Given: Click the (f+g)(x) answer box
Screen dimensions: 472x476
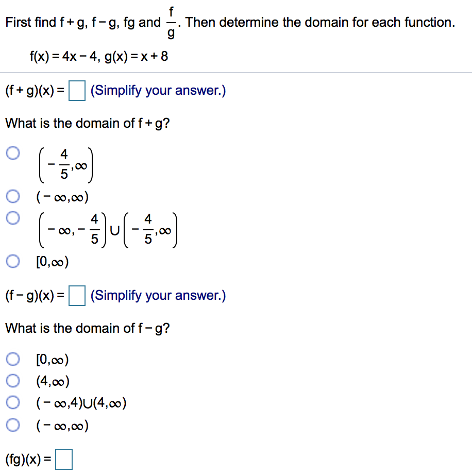Looking at the screenshot, I should [77, 90].
